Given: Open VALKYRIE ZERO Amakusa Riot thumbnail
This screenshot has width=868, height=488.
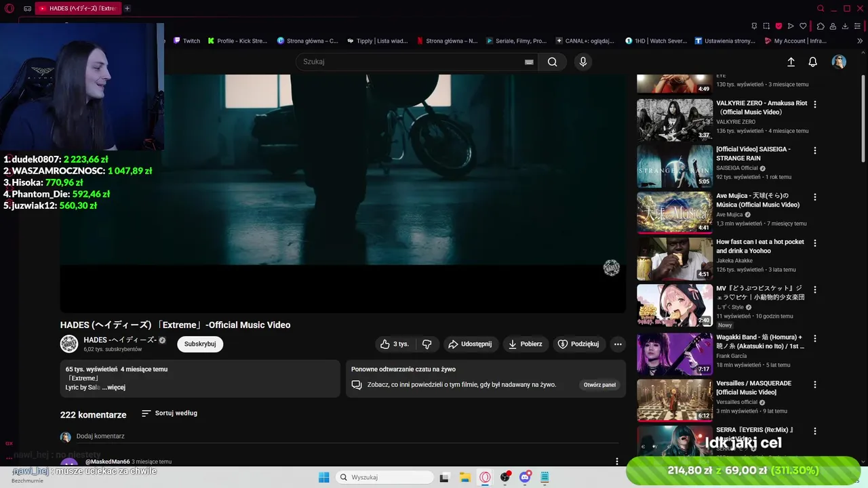Looking at the screenshot, I should click(674, 120).
